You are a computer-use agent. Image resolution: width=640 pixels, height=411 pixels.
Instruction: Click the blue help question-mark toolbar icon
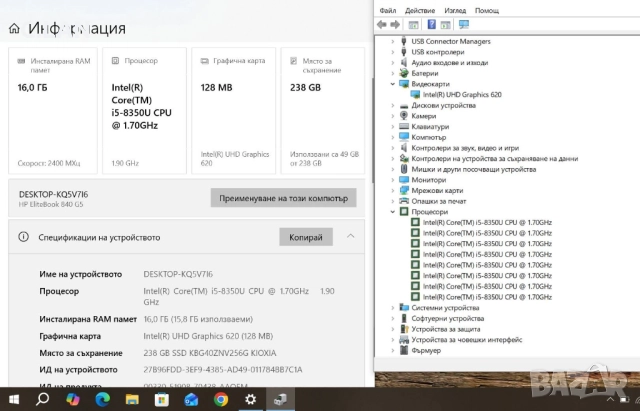click(x=431, y=24)
